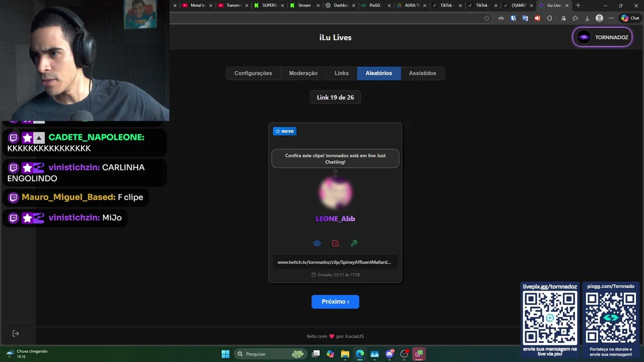Click the Confira este clipe message box
The image size is (644, 362).
pyautogui.click(x=335, y=159)
